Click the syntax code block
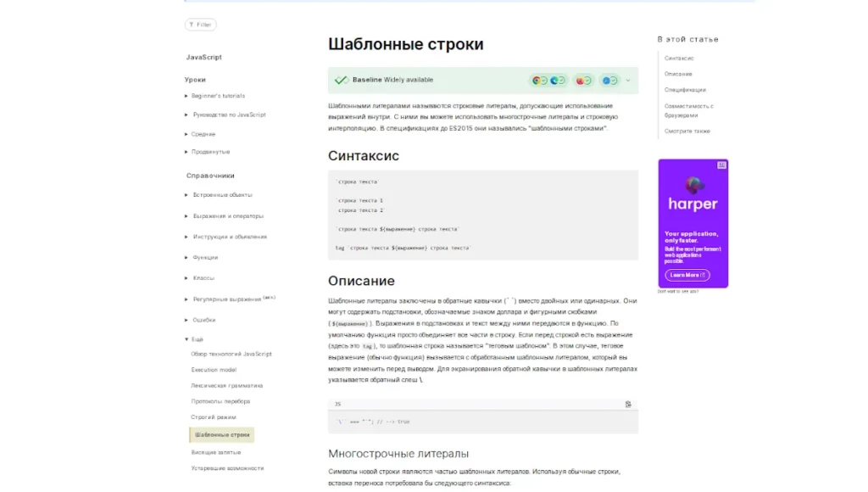 click(x=482, y=215)
